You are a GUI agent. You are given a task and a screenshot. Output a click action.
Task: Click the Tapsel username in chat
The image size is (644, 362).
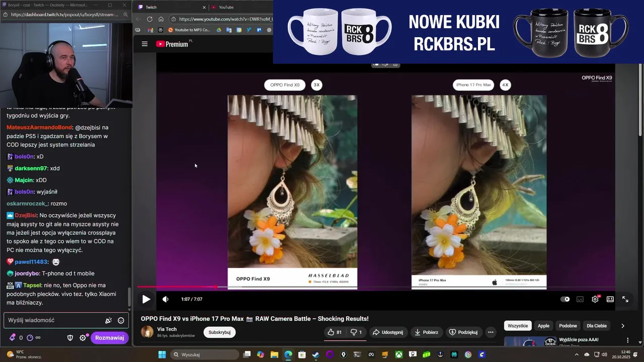(32, 285)
